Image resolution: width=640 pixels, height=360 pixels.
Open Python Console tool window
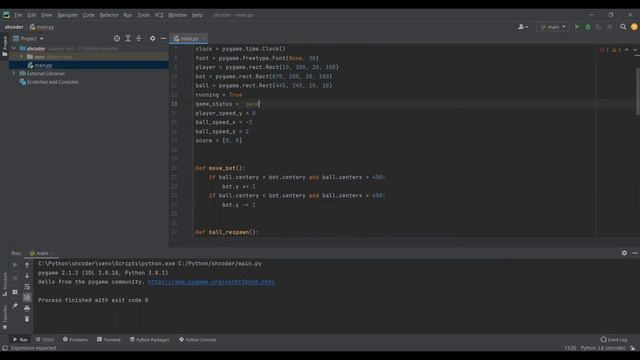[198, 340]
